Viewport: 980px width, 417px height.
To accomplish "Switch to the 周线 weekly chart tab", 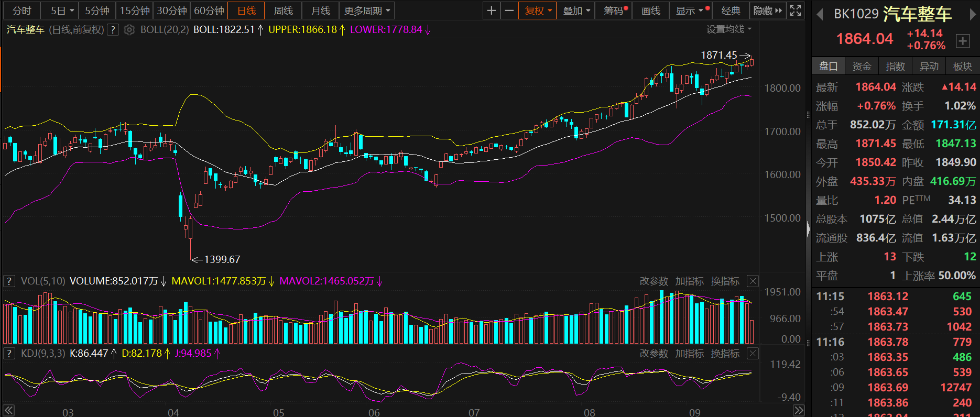I will click(x=284, y=10).
